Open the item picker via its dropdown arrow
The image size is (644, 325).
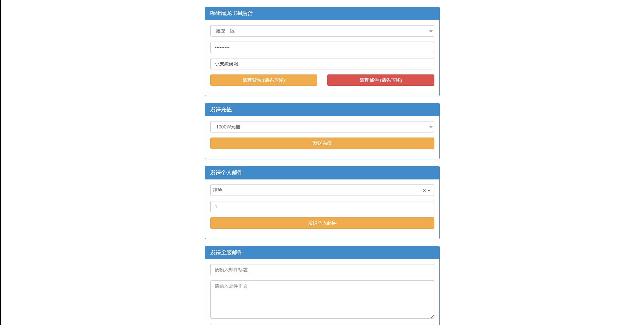tap(428, 190)
